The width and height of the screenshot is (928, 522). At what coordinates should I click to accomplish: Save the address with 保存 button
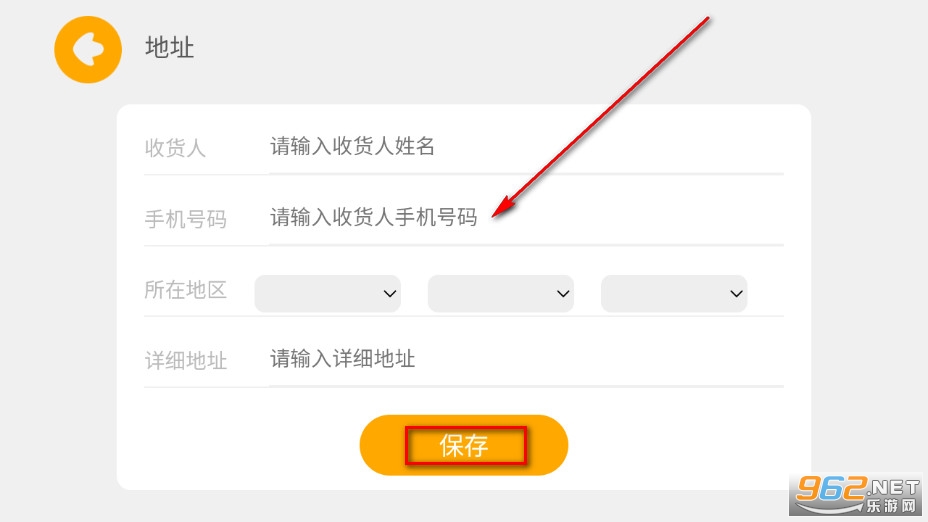pos(463,445)
